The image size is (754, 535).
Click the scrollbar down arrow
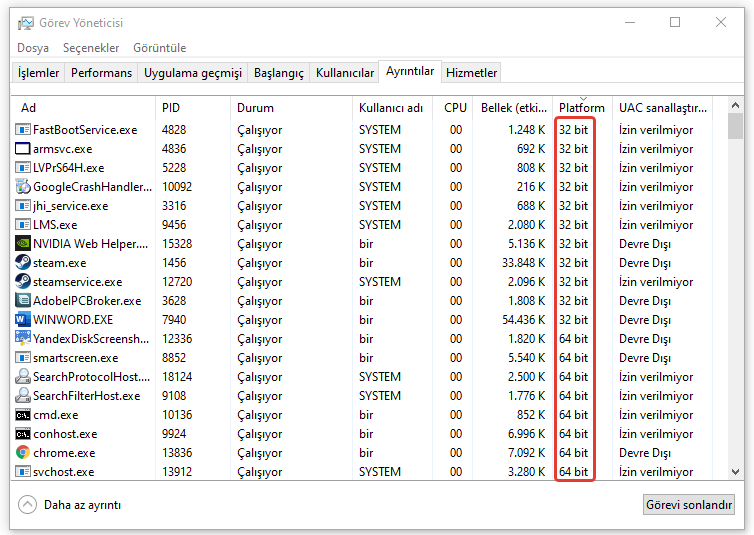[x=735, y=472]
